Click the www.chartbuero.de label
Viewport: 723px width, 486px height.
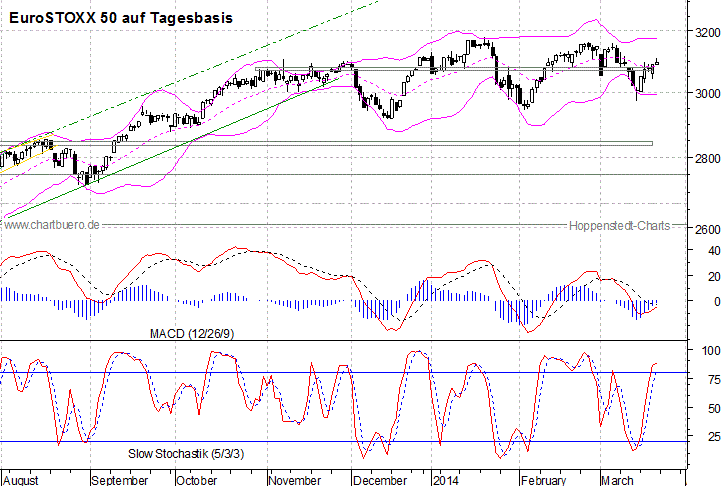click(52, 225)
